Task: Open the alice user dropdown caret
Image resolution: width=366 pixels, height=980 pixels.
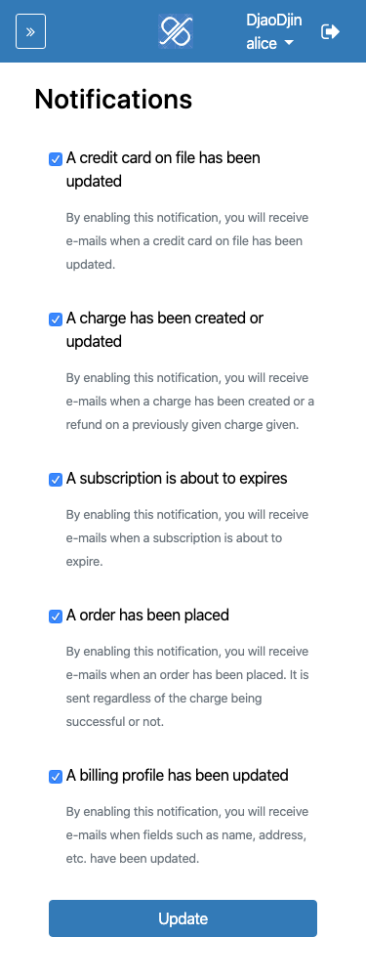Action: tap(288, 43)
